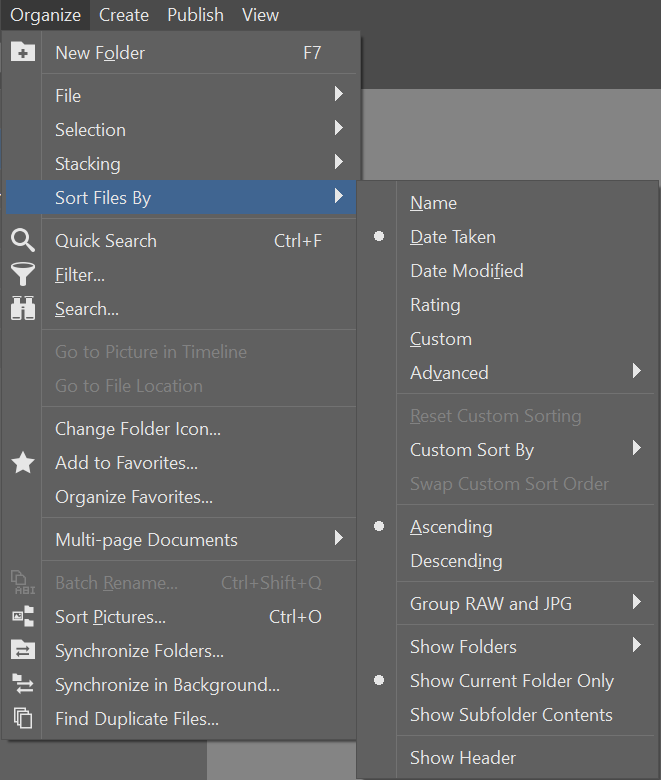Click the Sort Pictures icon
The height and width of the screenshot is (780, 661).
tap(22, 617)
